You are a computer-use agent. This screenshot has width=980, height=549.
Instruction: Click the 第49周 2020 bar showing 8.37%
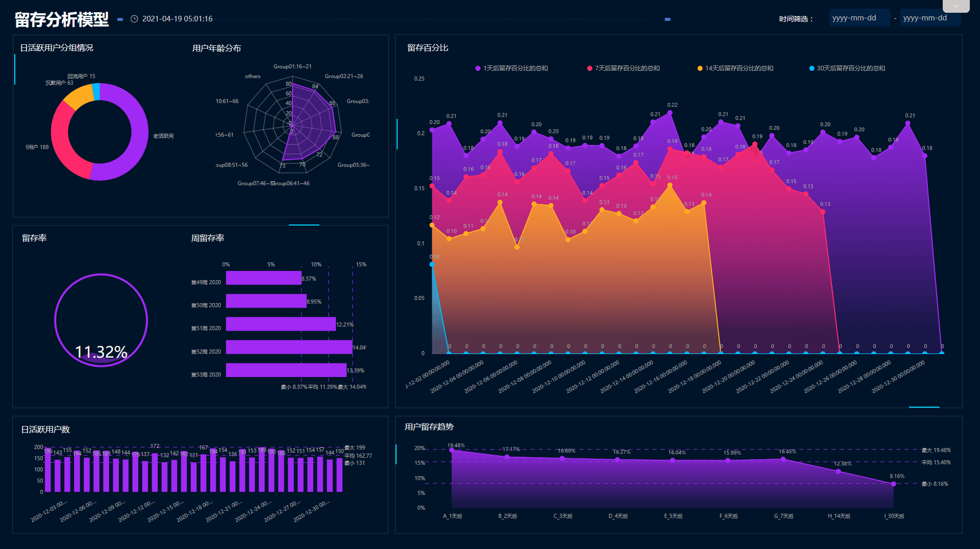(263, 278)
